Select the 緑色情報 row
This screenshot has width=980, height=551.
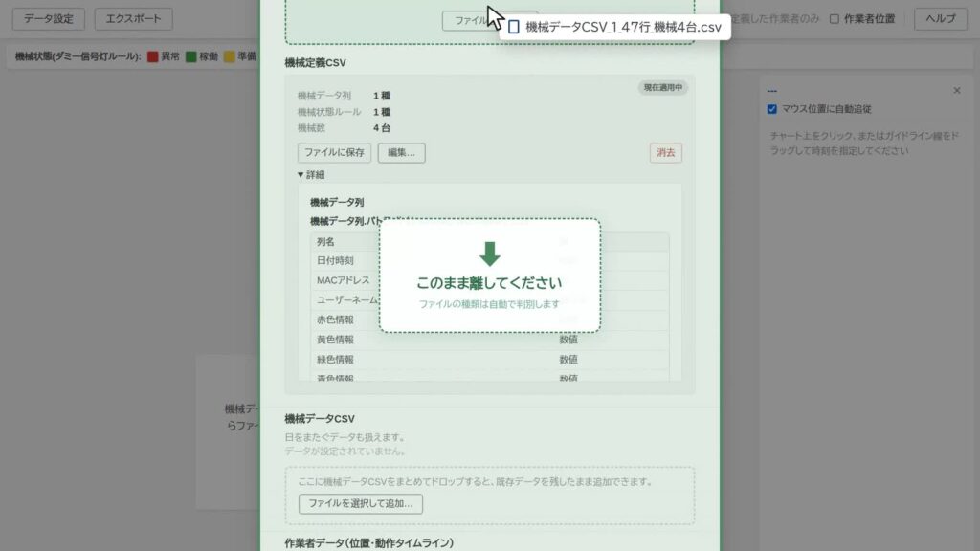489,360
